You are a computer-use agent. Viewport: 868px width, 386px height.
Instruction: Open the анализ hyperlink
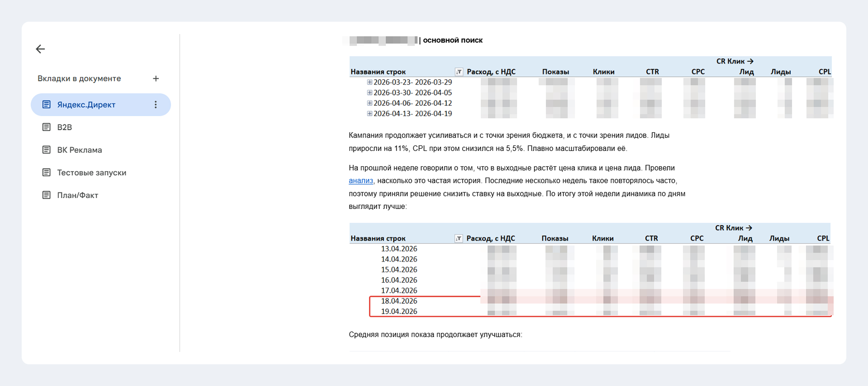coord(361,180)
